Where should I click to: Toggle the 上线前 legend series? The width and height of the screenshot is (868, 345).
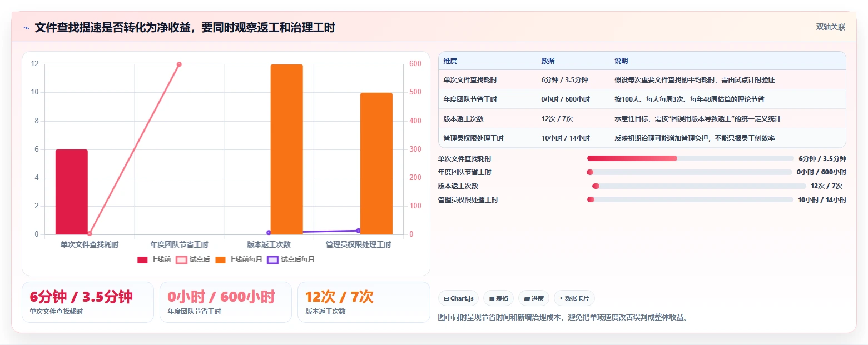coord(154,259)
